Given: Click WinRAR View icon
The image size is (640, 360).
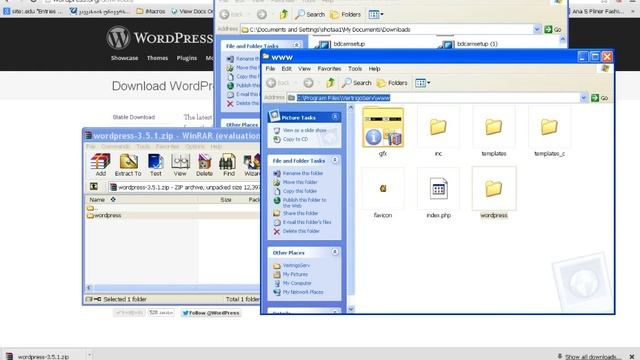Looking at the screenshot, I should click(x=180, y=165).
